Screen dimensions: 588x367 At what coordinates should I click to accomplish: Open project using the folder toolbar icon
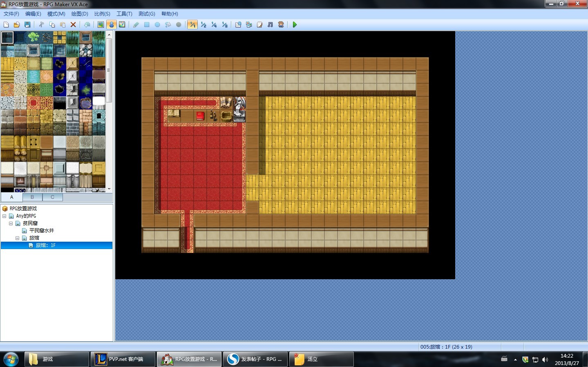[x=17, y=25]
